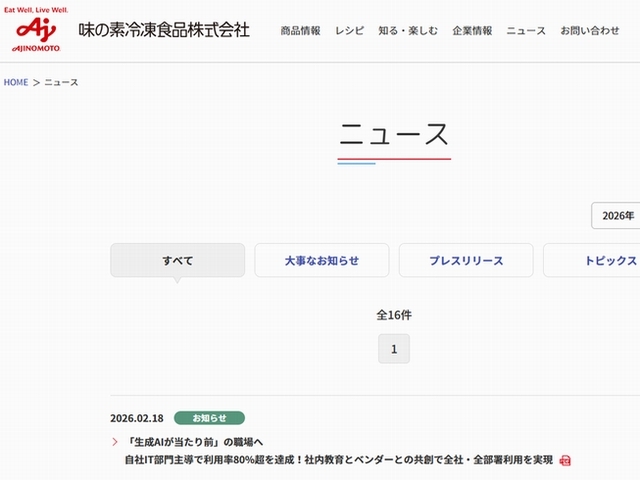Open the 商品情報 menu

pyautogui.click(x=300, y=31)
